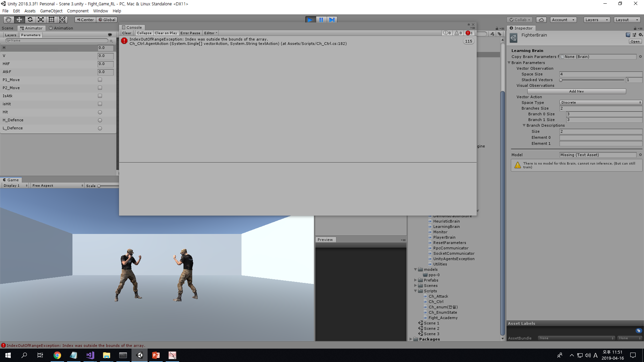Trigger the Hit parameter
The height and width of the screenshot is (362, 644).
[x=100, y=112]
